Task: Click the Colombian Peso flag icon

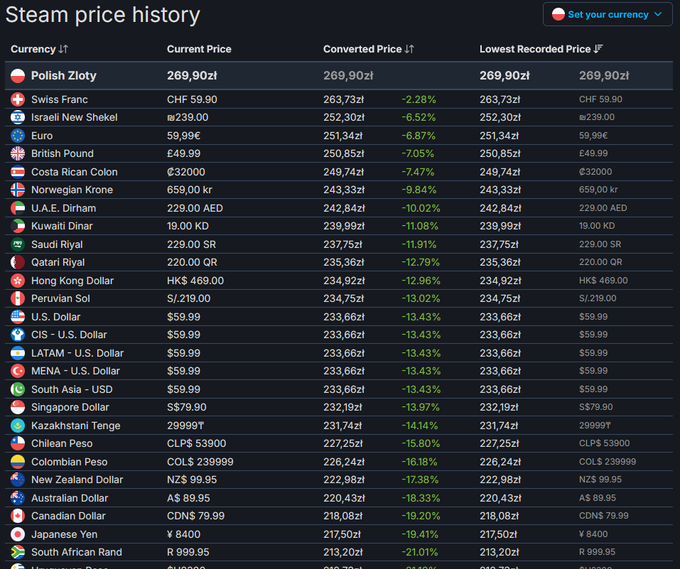Action: pos(18,461)
